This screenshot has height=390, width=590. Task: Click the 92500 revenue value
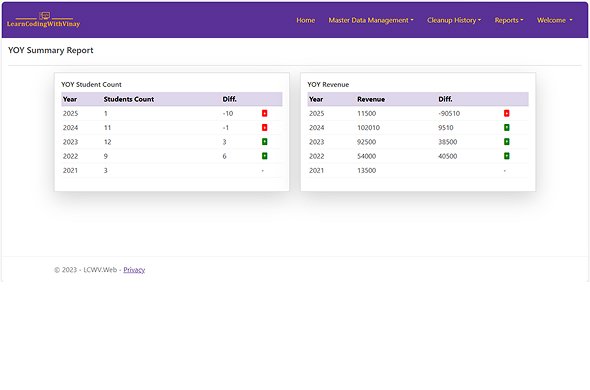pyautogui.click(x=366, y=142)
